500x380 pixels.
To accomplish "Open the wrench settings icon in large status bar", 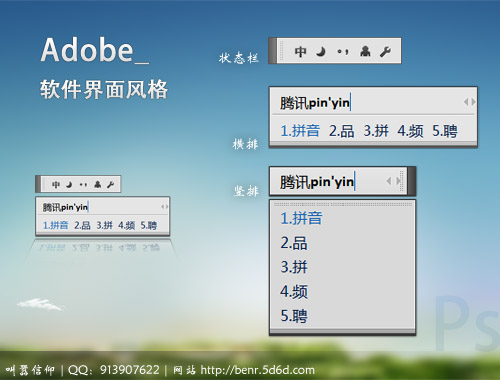I will 385,51.
